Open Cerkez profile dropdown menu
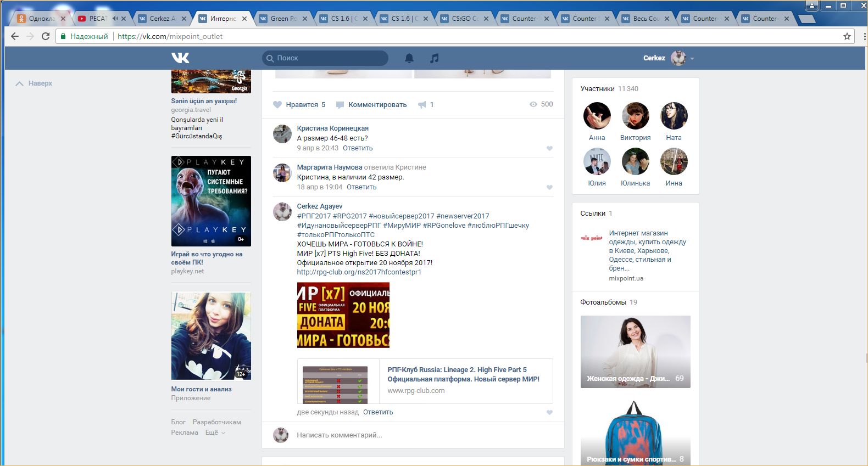The height and width of the screenshot is (466, 868). pyautogui.click(x=692, y=59)
